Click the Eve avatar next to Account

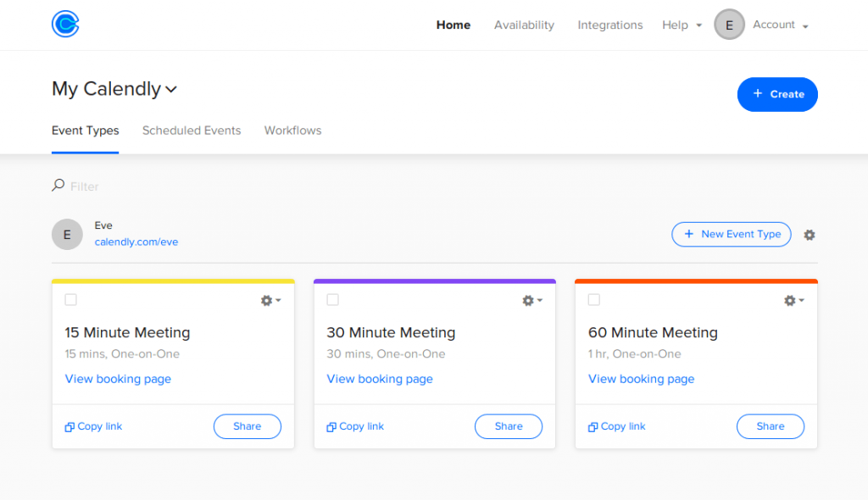(x=729, y=25)
